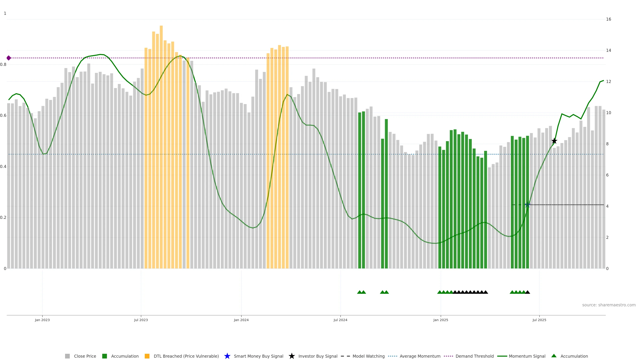Toggle the Momentum Signal legend entry

pos(527,356)
